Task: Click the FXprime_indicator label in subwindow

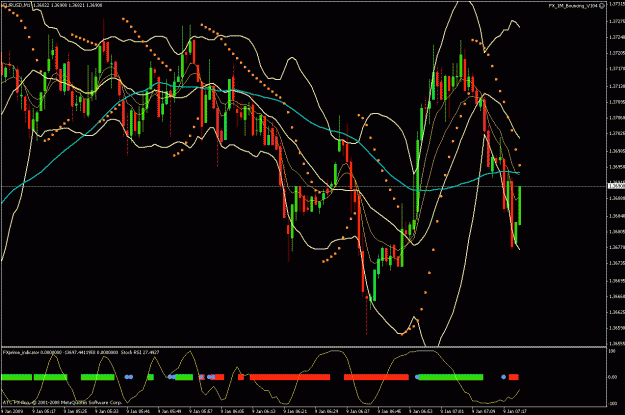Action: pos(21,353)
